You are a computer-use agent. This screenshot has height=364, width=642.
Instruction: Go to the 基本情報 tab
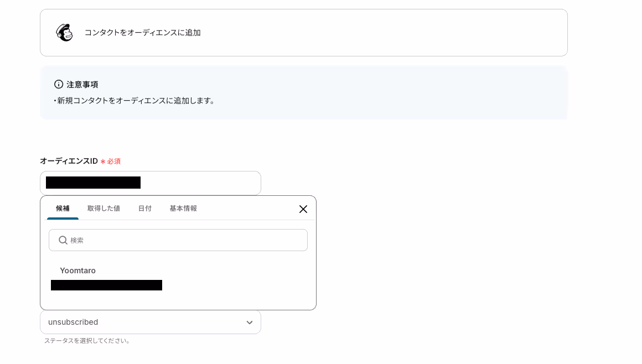tap(183, 209)
